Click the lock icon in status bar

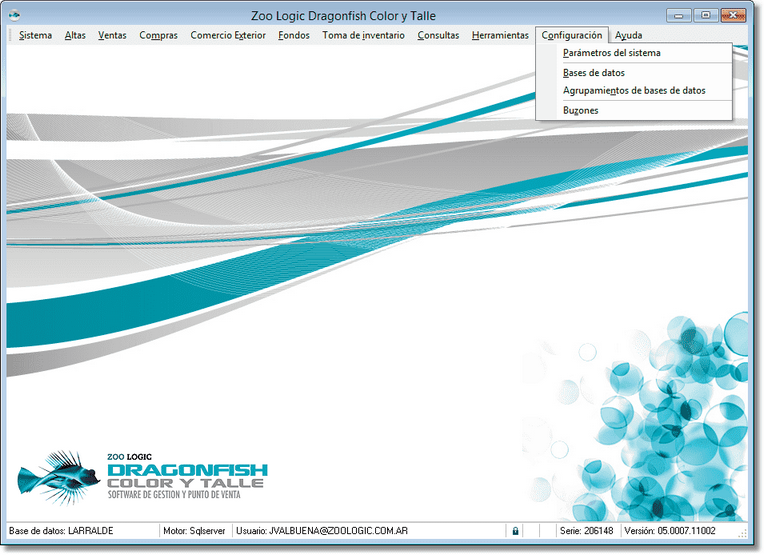point(515,531)
